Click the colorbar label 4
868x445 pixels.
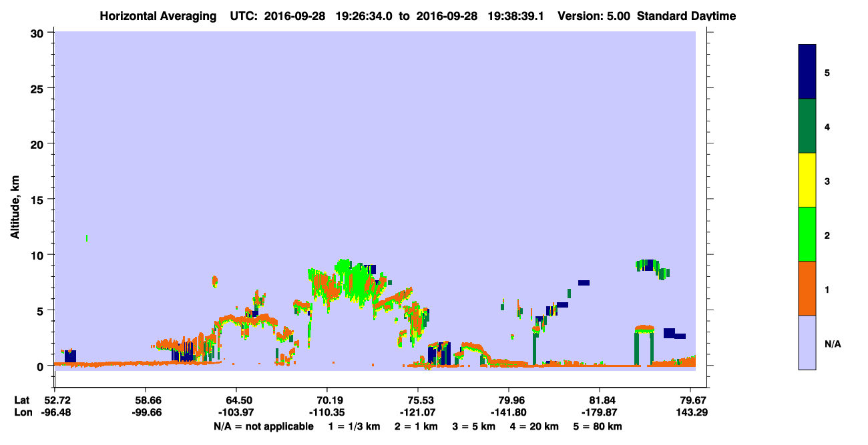(x=827, y=126)
